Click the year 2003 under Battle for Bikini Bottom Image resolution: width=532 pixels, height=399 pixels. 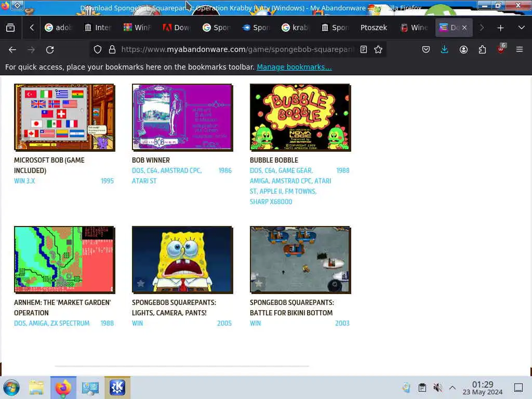point(342,323)
